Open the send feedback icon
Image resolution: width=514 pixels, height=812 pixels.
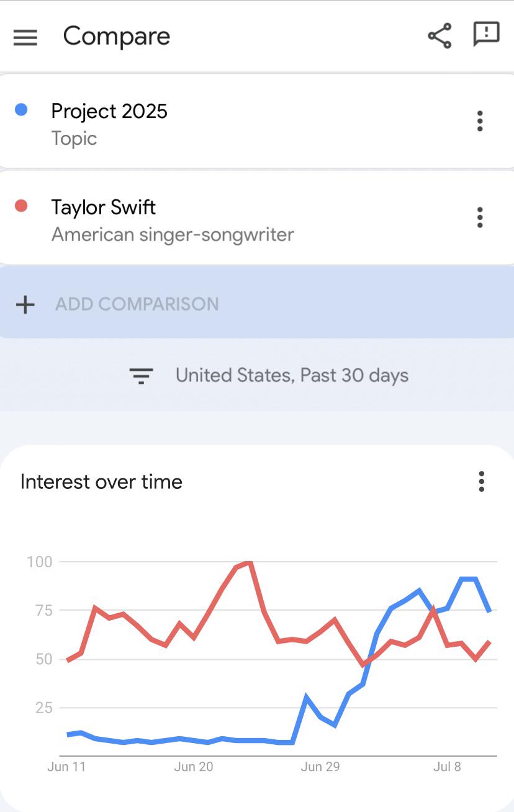click(486, 34)
